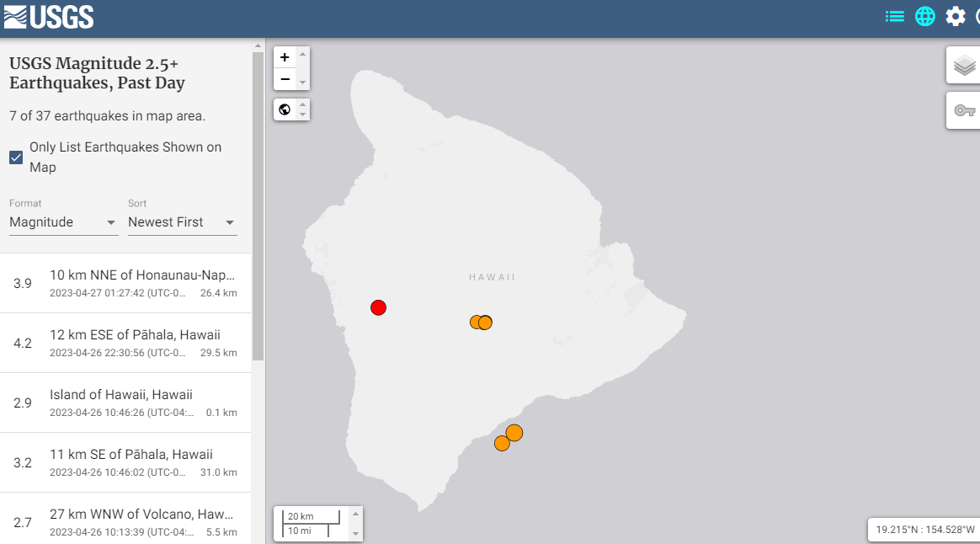Open the earthquake list icon in header
The width and height of the screenshot is (980, 544).
tap(894, 16)
